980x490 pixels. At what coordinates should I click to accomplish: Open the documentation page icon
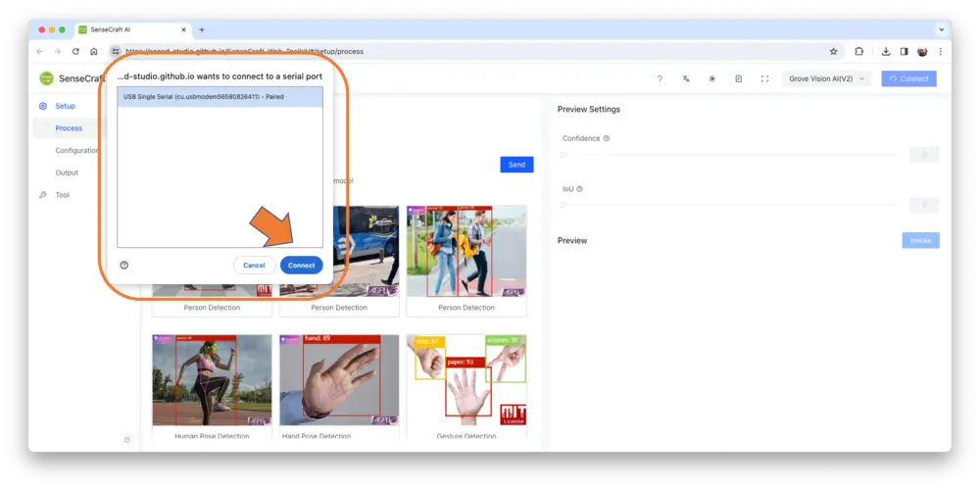(x=738, y=79)
